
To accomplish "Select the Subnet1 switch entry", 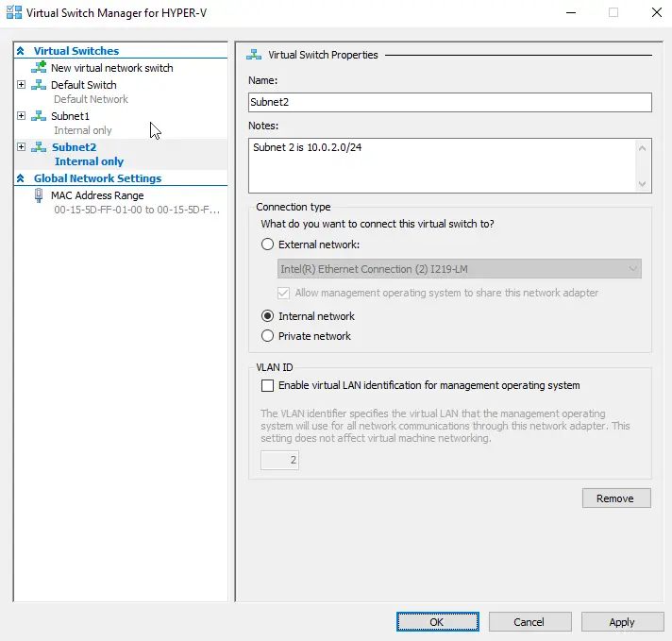I will 70,116.
